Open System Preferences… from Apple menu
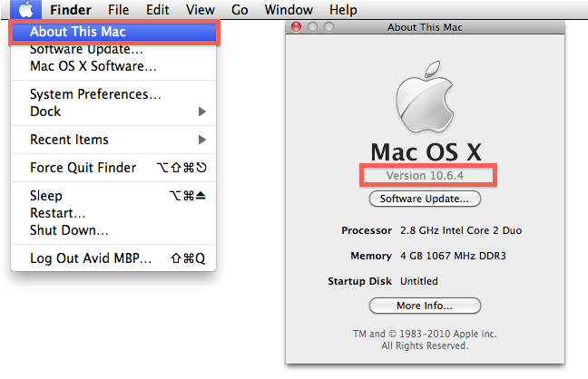 tap(114, 94)
